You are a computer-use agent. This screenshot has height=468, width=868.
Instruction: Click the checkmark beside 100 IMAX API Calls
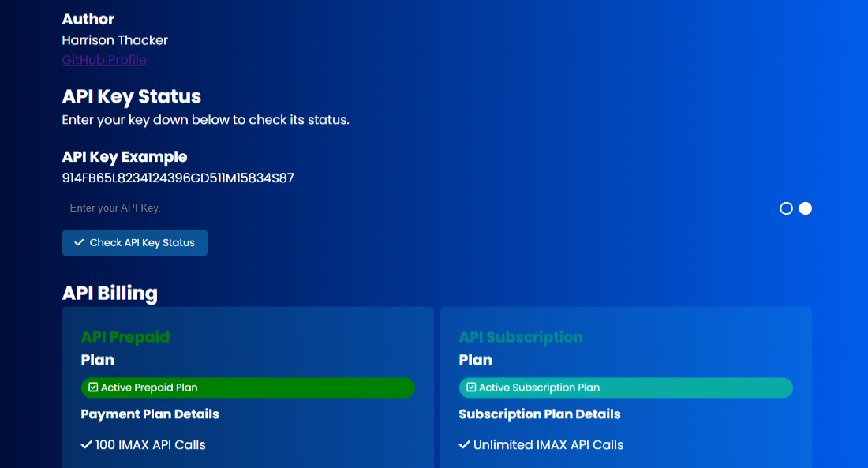(87, 445)
